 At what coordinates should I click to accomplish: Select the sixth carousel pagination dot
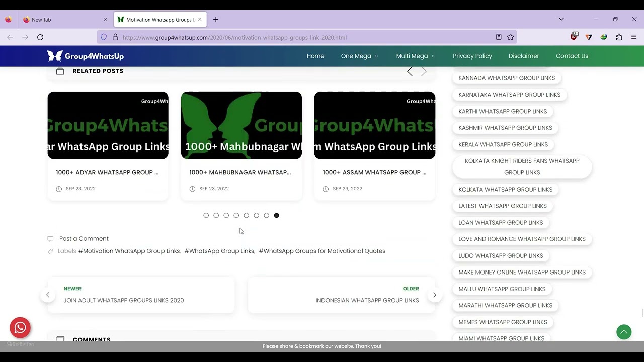point(256,215)
